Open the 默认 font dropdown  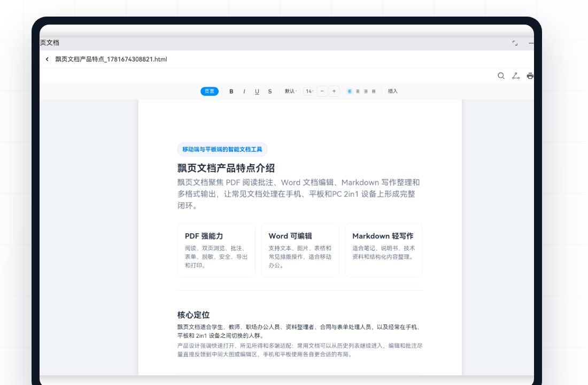tap(291, 91)
